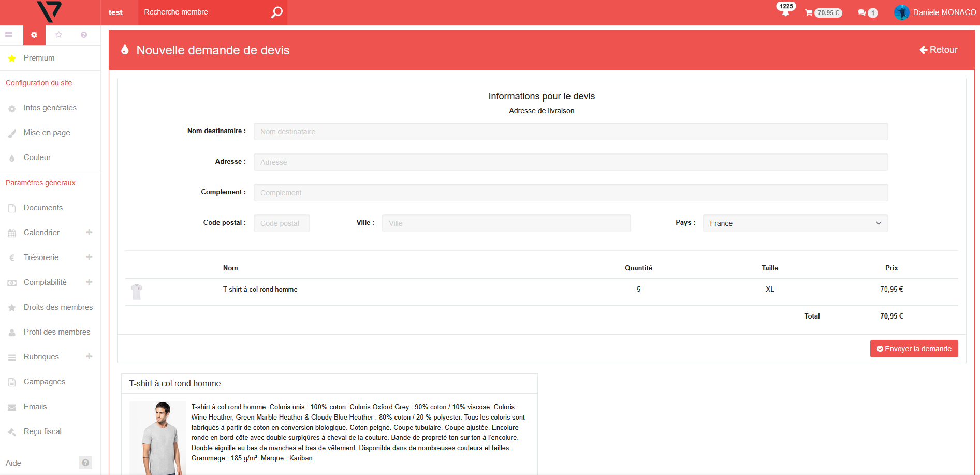Expand the Comptabilité section plus
The height and width of the screenshot is (475, 980).
89,282
